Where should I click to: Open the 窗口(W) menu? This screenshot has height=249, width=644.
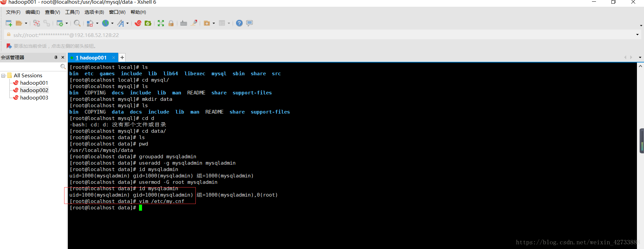point(117,12)
